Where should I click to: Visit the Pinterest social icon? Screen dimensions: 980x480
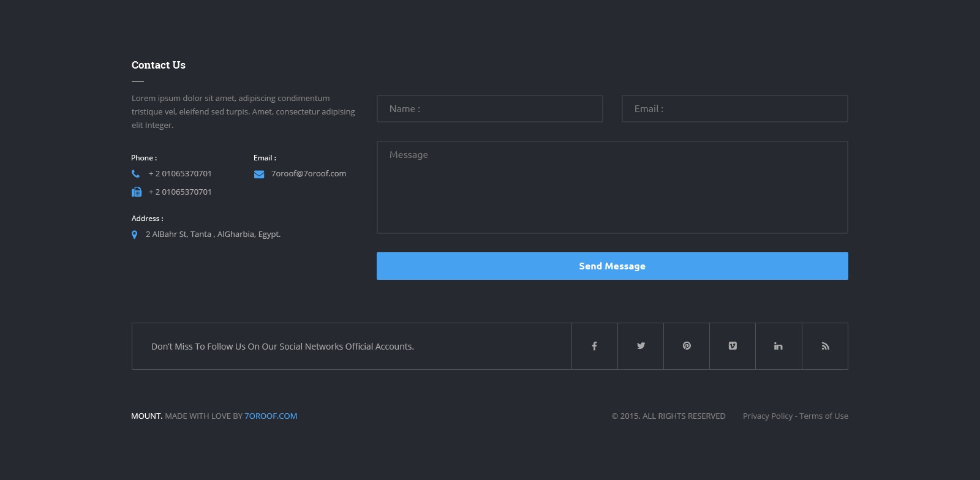687,346
